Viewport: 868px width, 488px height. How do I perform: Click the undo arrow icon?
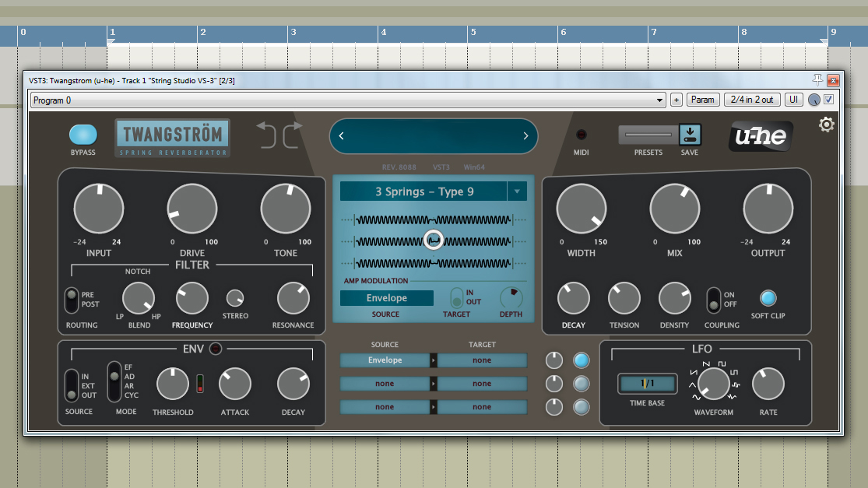point(267,135)
